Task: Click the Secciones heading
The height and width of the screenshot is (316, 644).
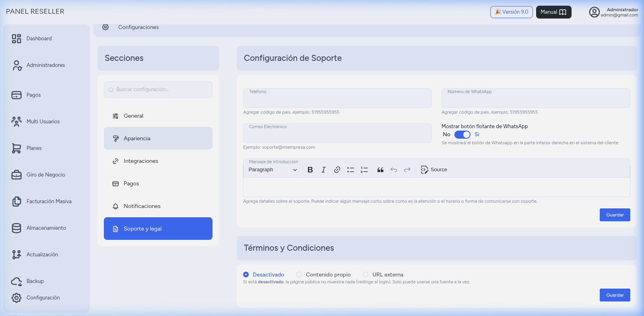Action: click(x=124, y=58)
